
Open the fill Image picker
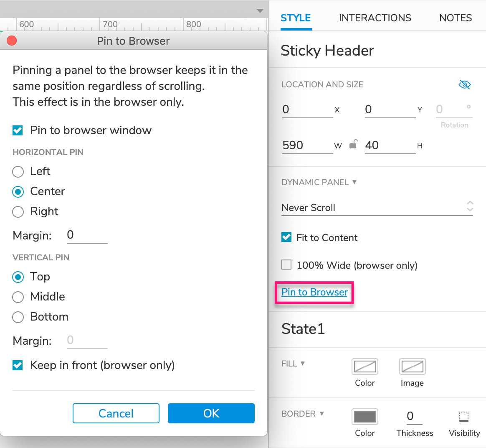coord(412,367)
